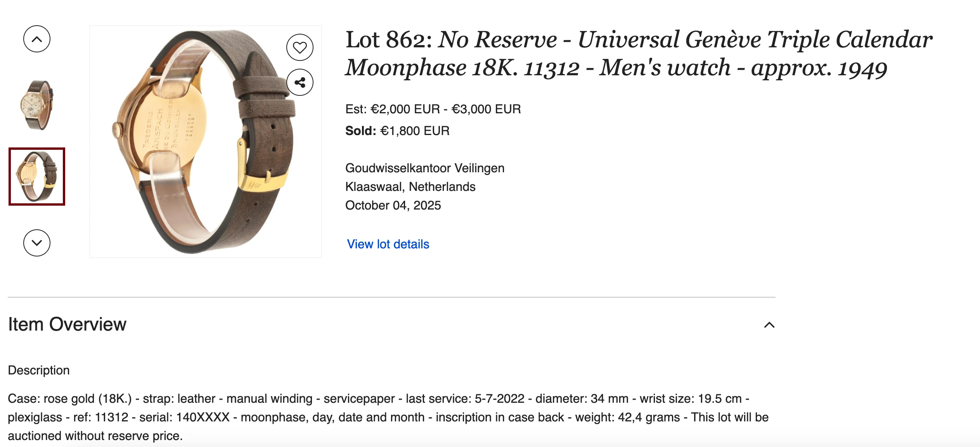This screenshot has height=447, width=980.
Task: Click the share icon on watch photo
Action: (300, 82)
